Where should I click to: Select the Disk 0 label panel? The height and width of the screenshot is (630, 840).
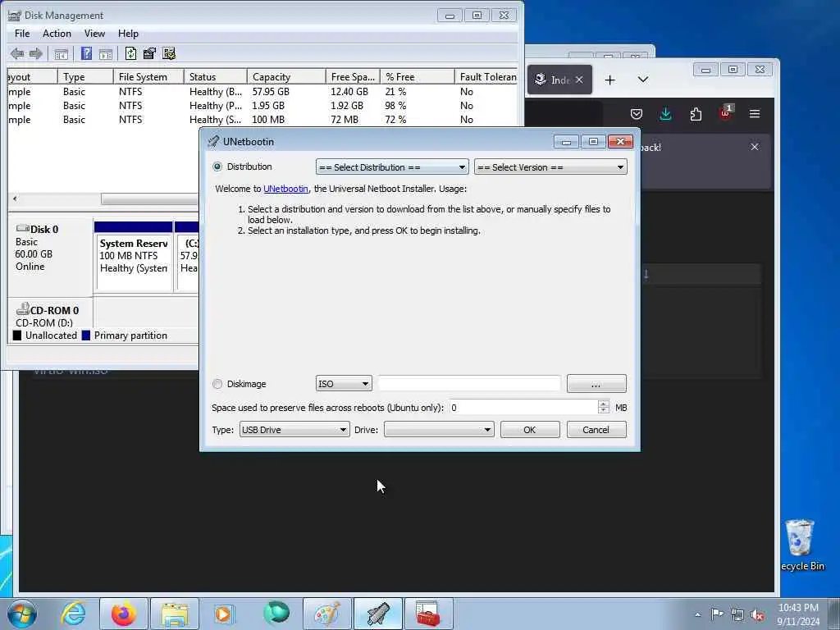[50, 256]
